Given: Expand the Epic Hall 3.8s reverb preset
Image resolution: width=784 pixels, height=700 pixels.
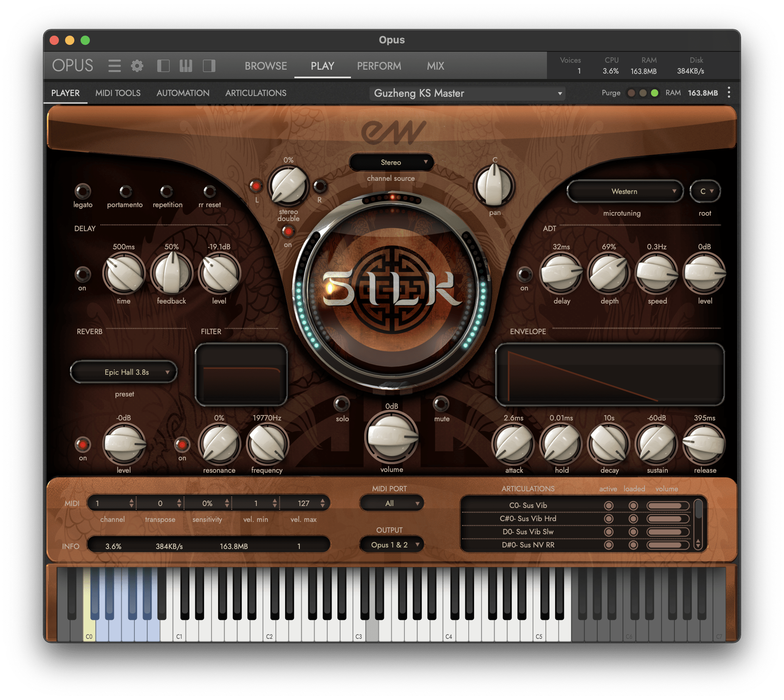Looking at the screenshot, I should tap(124, 372).
